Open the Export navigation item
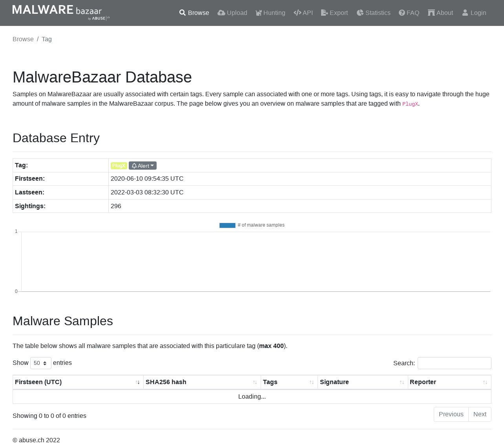The width and height of the screenshot is (504, 445). click(x=334, y=13)
